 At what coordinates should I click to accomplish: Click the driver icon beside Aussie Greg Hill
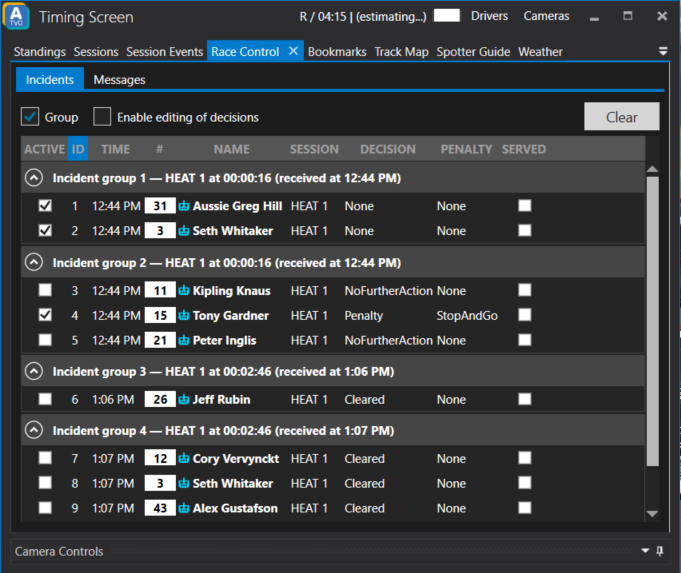pos(184,206)
